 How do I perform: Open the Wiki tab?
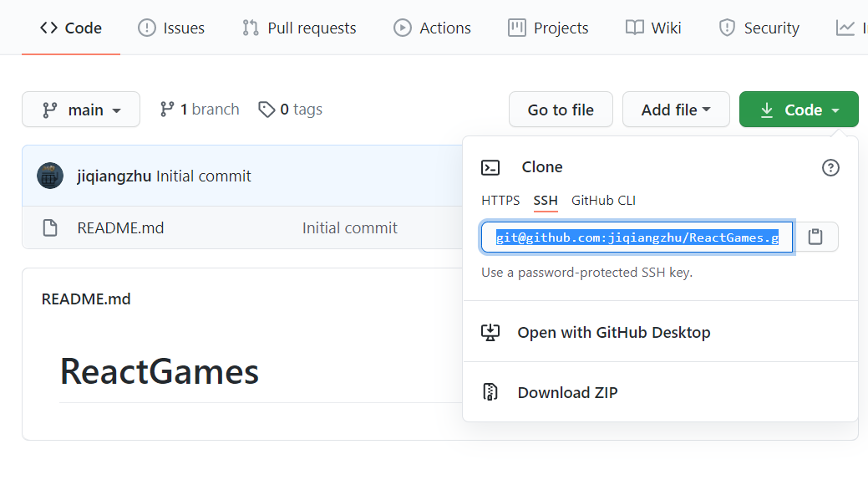[x=653, y=28]
